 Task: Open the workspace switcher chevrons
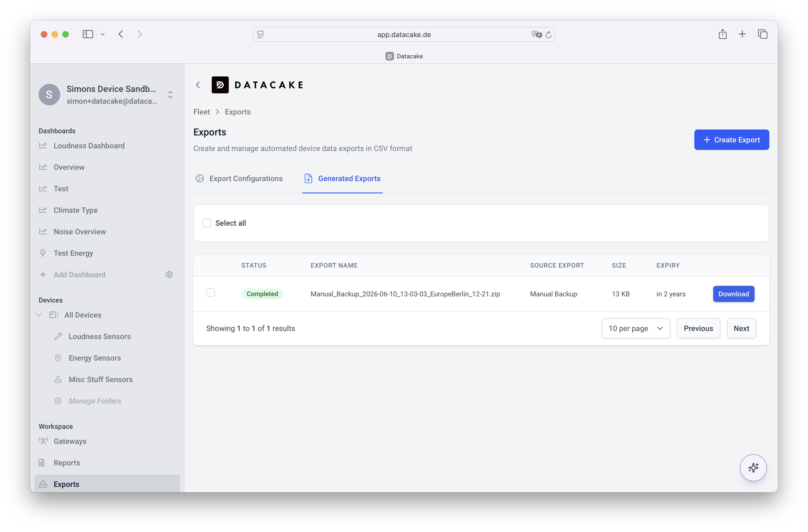pyautogui.click(x=170, y=94)
